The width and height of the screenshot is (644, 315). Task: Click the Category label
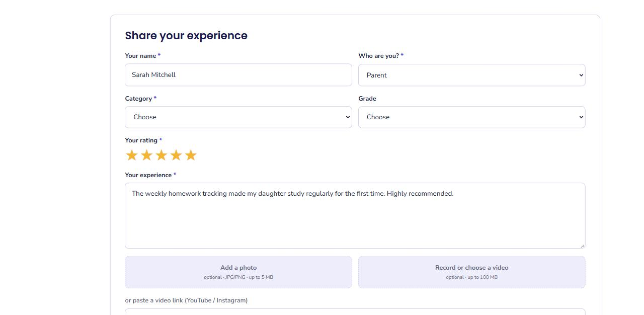click(140, 99)
